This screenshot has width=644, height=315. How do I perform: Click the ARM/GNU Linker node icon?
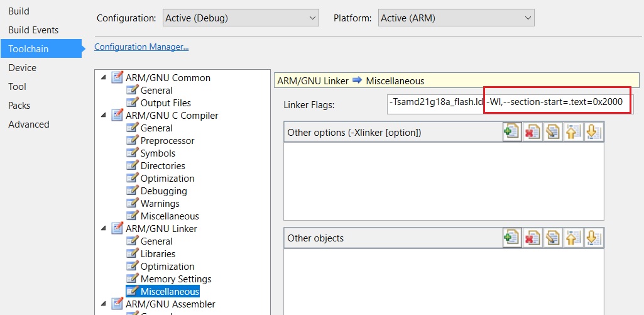click(117, 228)
